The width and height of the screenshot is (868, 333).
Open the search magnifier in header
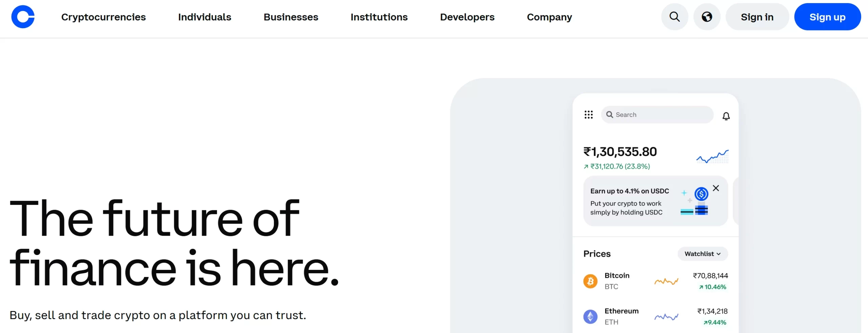point(674,17)
